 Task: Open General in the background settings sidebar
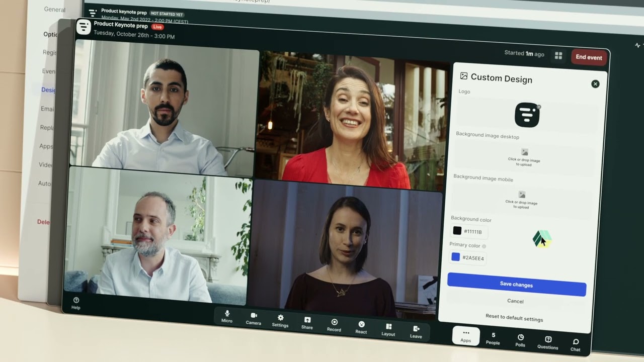click(54, 9)
